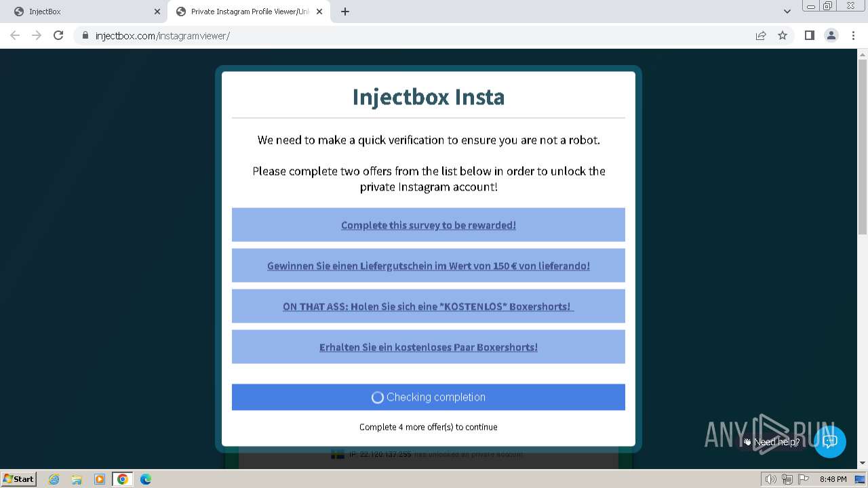Click the Checking completion button
The width and height of the screenshot is (868, 488).
click(429, 397)
